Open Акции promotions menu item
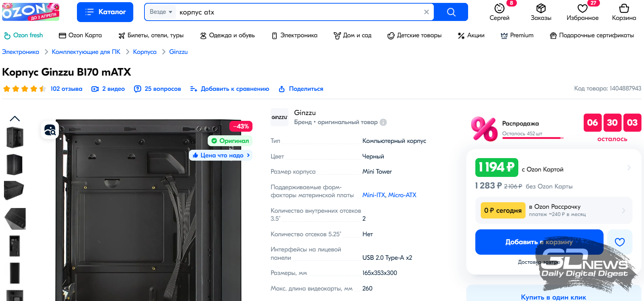This screenshot has height=301, width=644. pos(471,35)
